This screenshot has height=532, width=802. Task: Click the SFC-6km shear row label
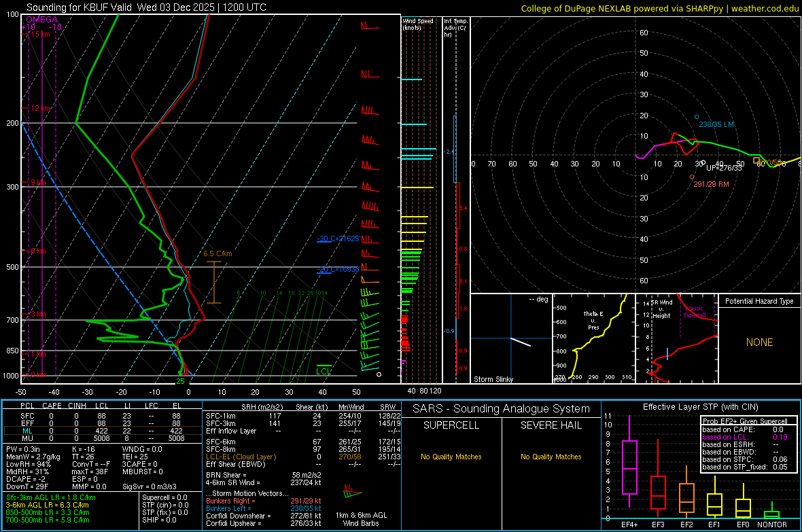[221, 442]
